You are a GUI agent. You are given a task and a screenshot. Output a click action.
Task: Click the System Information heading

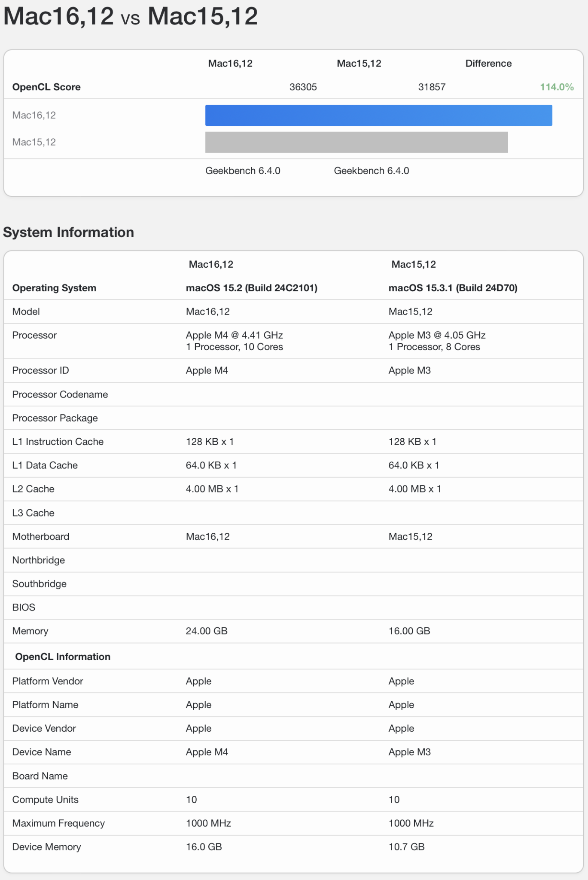tap(68, 232)
